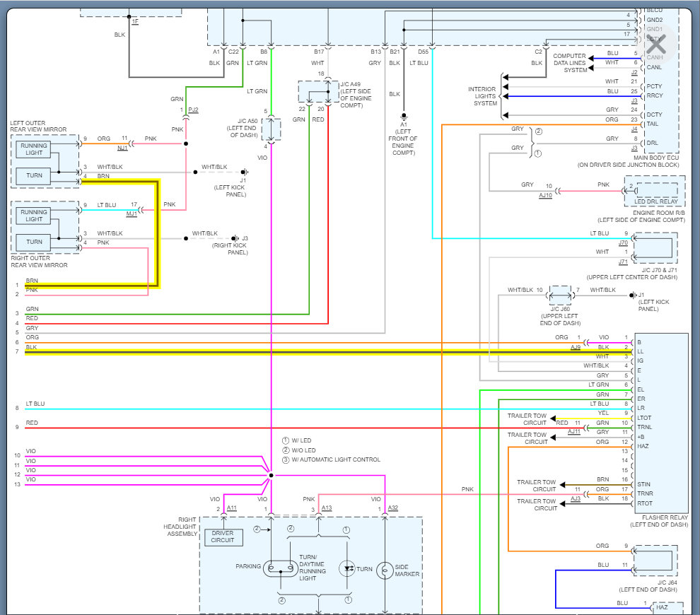Viewport: 700px width, 615px height.
Task: Click the J/C J64 label
Action: tap(667, 582)
